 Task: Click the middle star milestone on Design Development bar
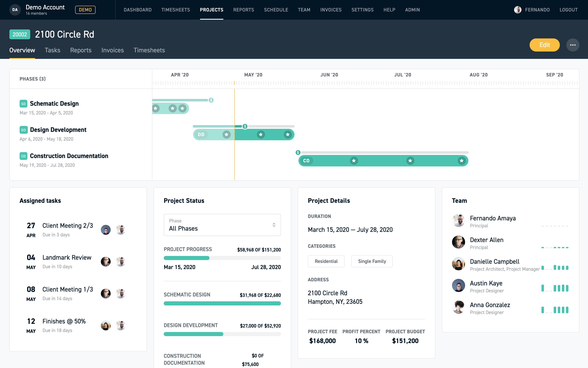(261, 135)
